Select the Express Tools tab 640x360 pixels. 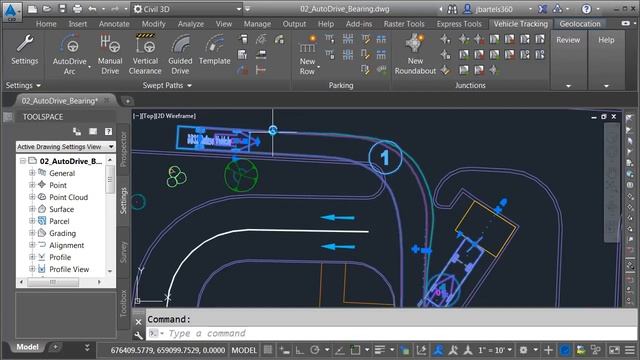pos(459,24)
